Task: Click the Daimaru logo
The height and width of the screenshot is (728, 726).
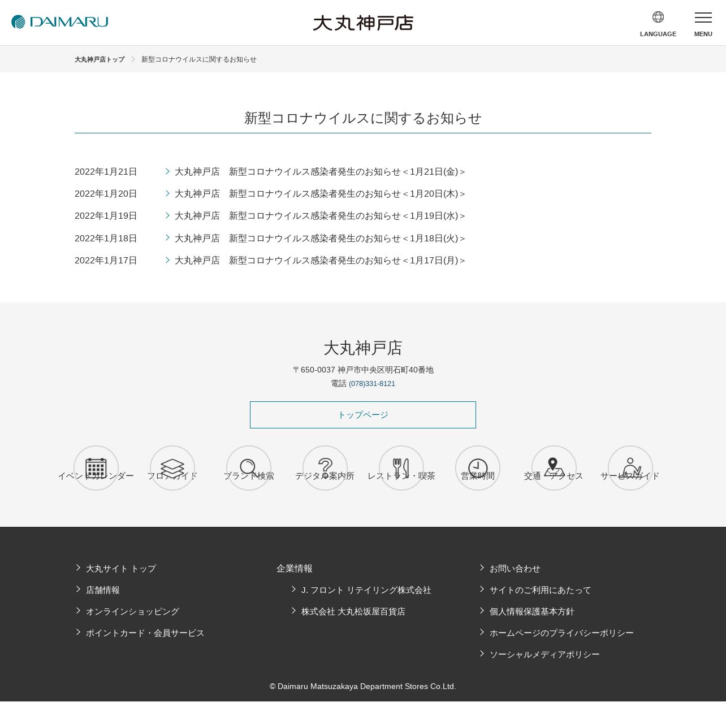Action: 60,22
